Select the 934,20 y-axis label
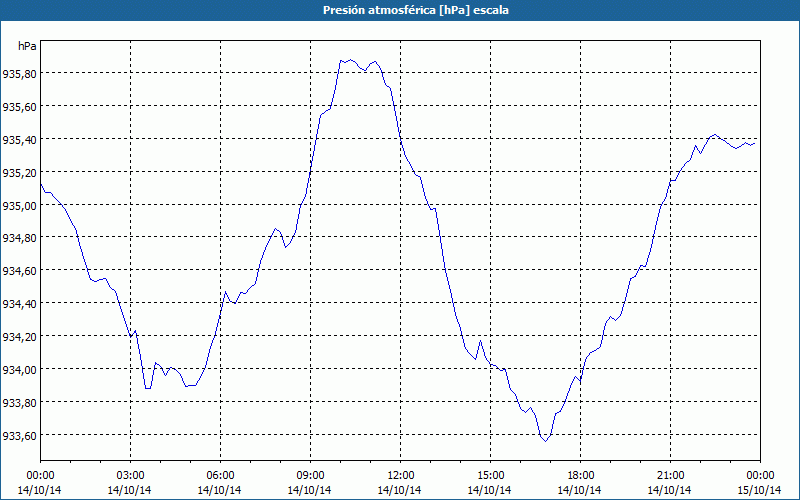 (20, 337)
